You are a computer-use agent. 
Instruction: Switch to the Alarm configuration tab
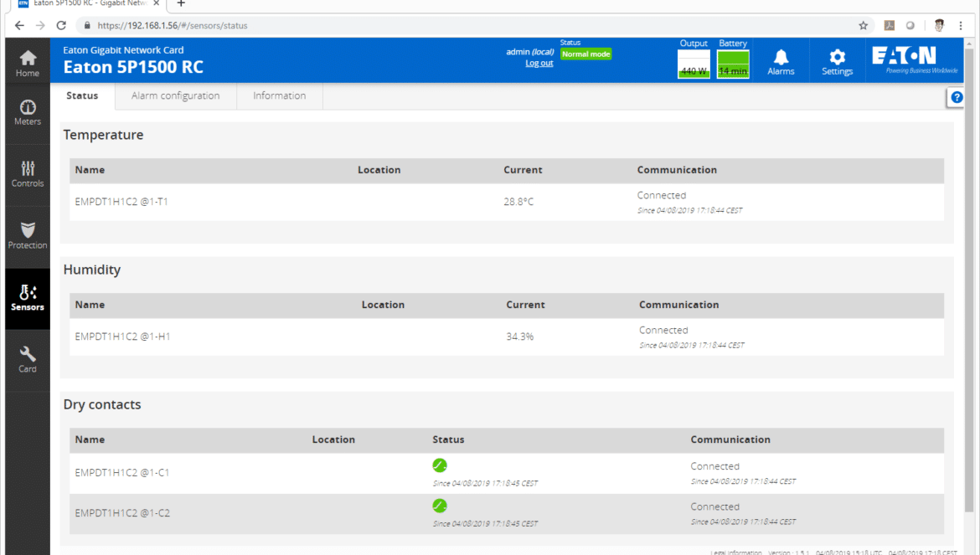(176, 95)
